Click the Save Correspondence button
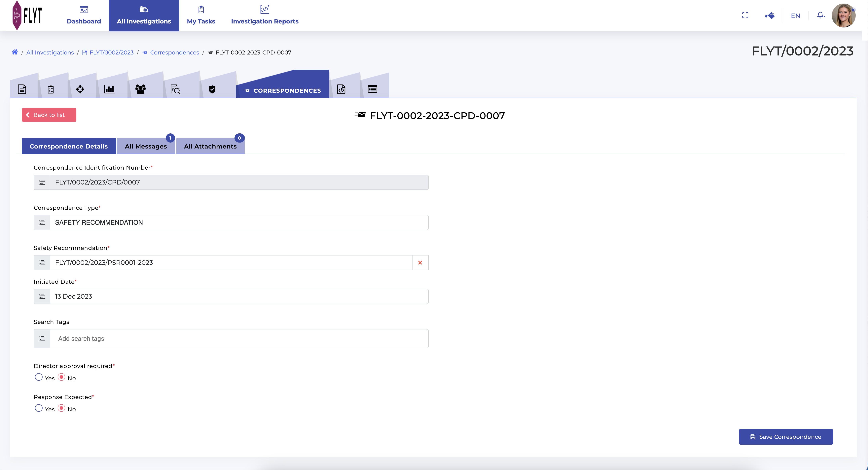This screenshot has width=868, height=470. coord(785,437)
